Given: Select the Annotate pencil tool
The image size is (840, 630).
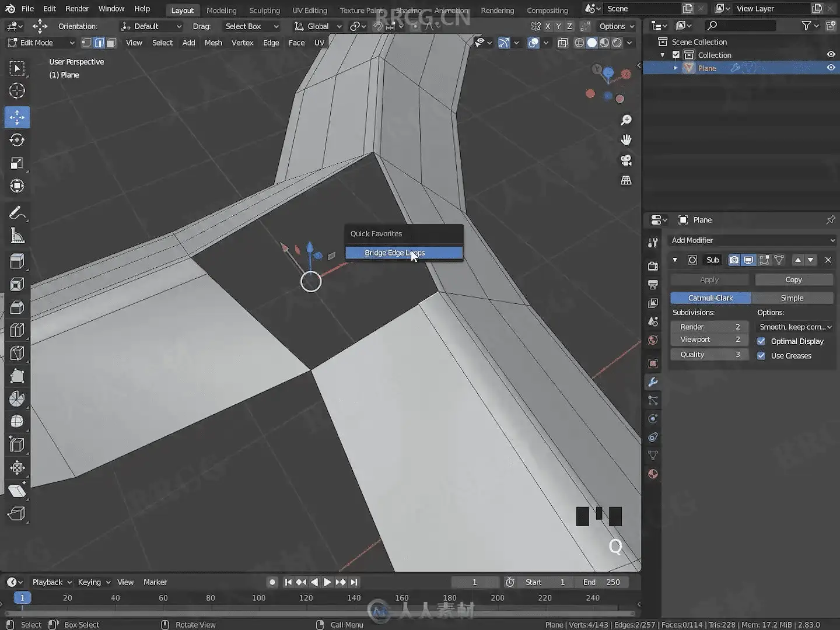Looking at the screenshot, I should [17, 213].
